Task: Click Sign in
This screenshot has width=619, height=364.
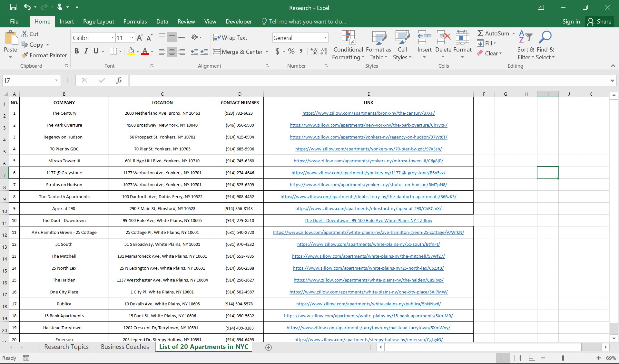Action: click(571, 22)
